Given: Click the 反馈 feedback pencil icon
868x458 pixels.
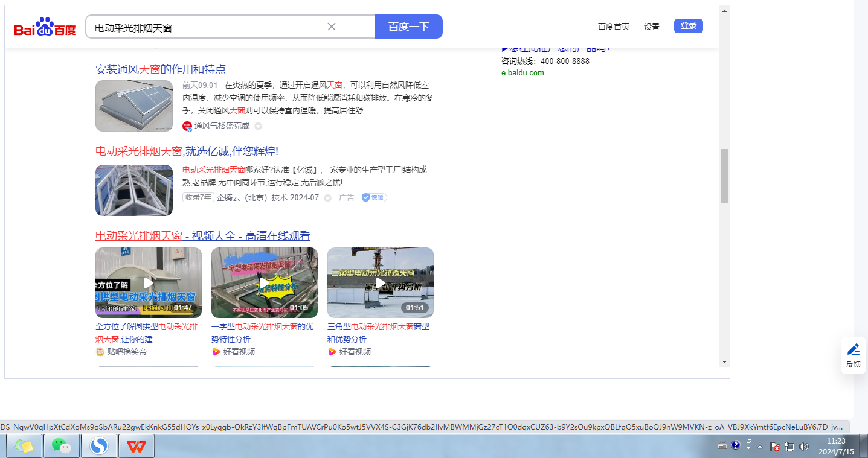Looking at the screenshot, I should tap(853, 349).
